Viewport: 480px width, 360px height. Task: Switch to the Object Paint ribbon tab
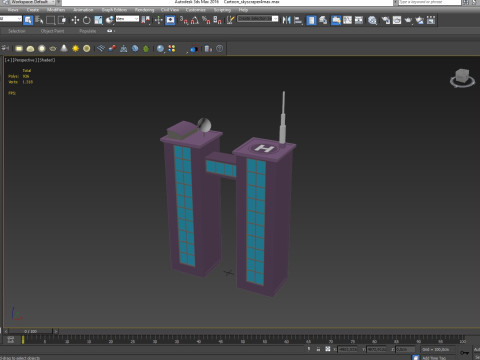point(52,31)
